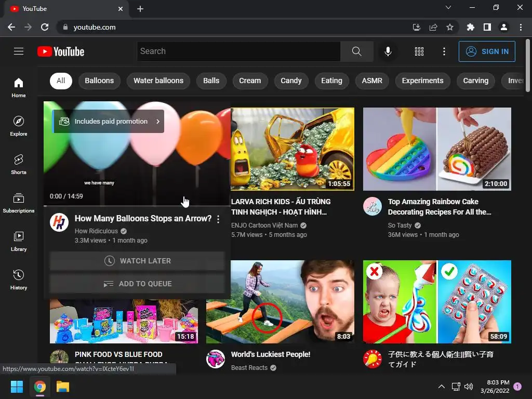Select the Balls filter chip
Image resolution: width=532 pixels, height=399 pixels.
(x=211, y=81)
